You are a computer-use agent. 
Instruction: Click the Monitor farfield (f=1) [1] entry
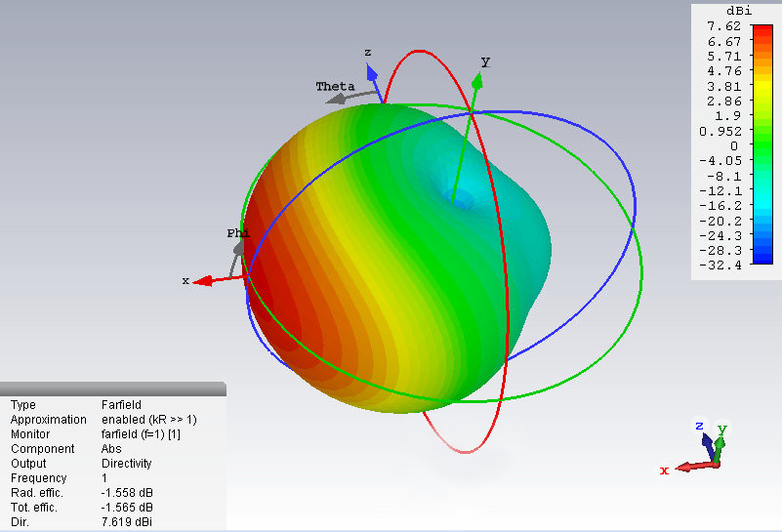point(141,433)
